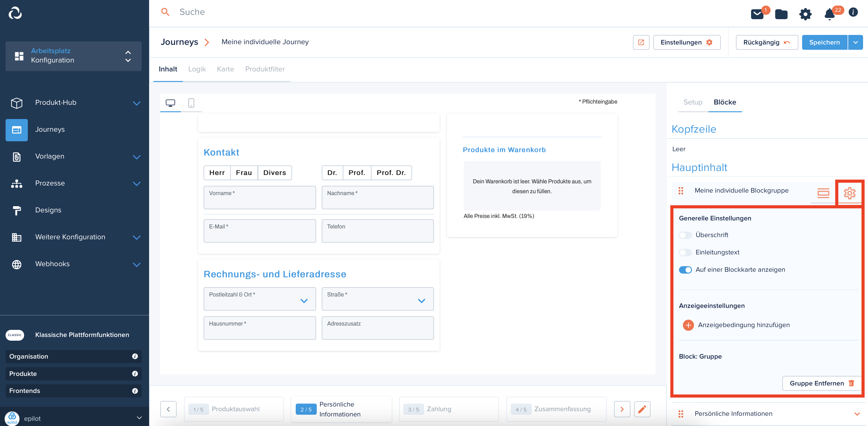Expand Weitere Konfiguration chevron

[136, 237]
